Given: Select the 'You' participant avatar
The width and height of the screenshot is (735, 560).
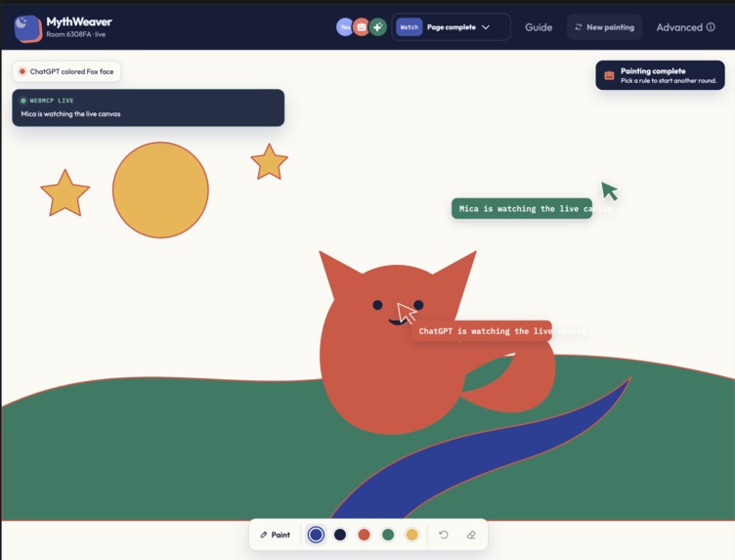Looking at the screenshot, I should pyautogui.click(x=345, y=27).
